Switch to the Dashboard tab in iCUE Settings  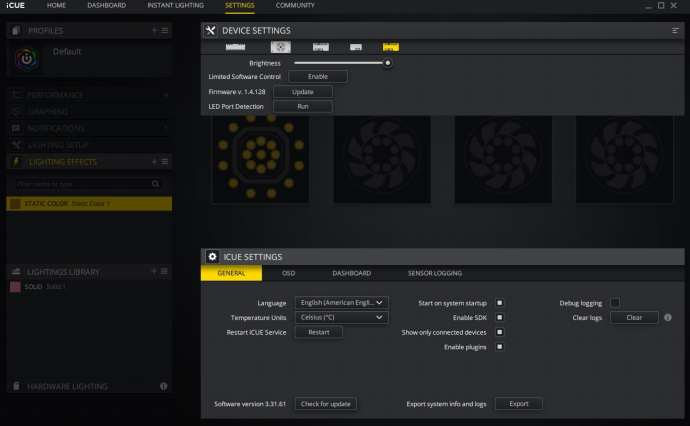point(352,273)
